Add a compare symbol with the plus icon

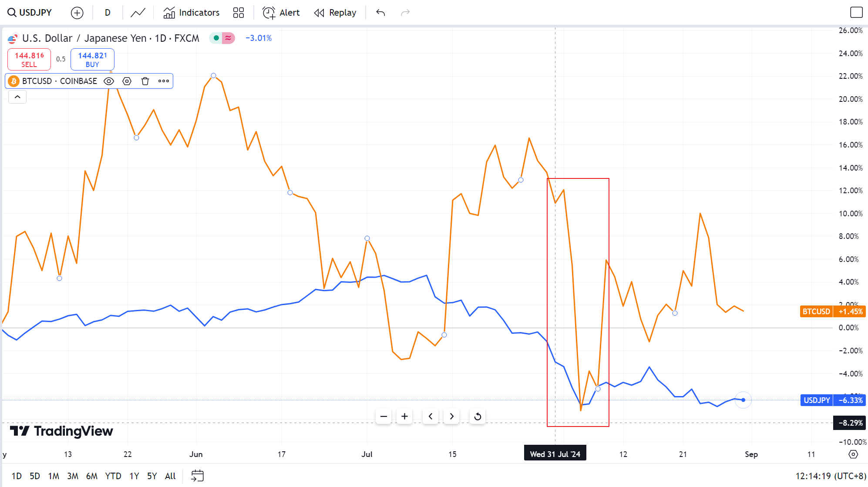[77, 13]
